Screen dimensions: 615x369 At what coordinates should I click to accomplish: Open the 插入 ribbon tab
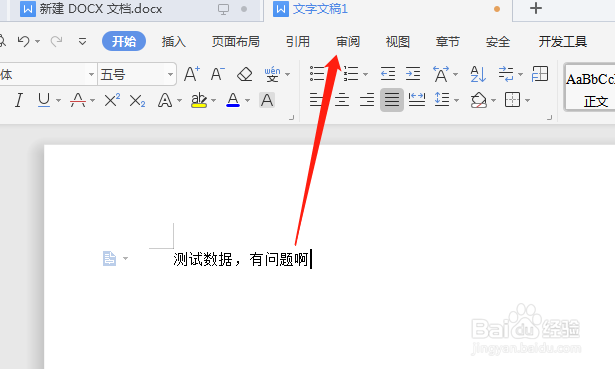pyautogui.click(x=173, y=41)
